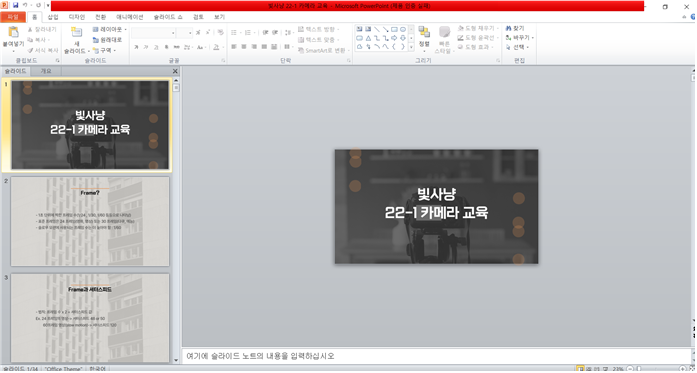Click the columns icon in the paragraph group
This screenshot has height=373, width=697.
point(288,47)
